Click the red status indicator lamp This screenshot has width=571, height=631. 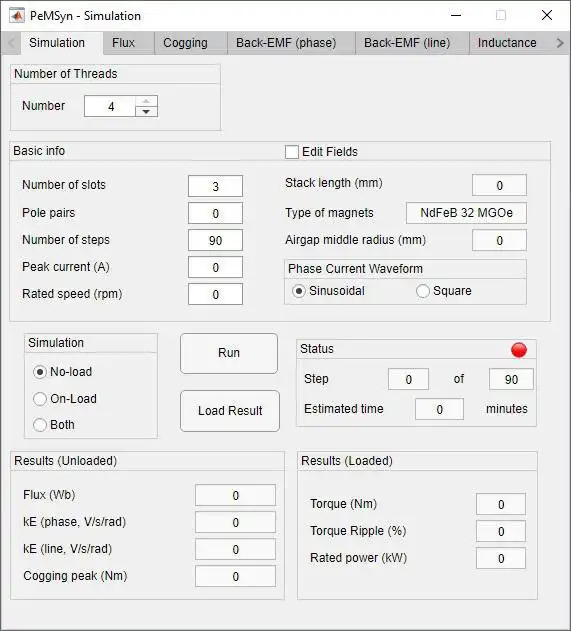click(x=519, y=350)
